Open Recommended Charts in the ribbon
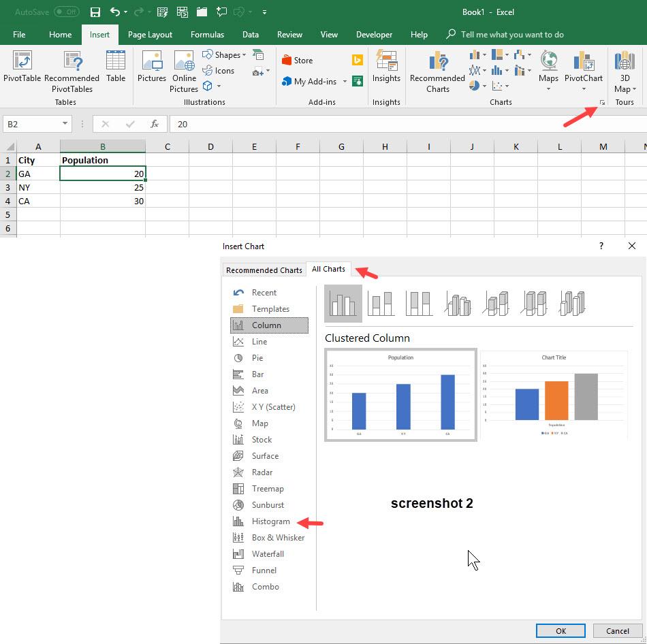This screenshot has height=644, width=647. click(437, 71)
